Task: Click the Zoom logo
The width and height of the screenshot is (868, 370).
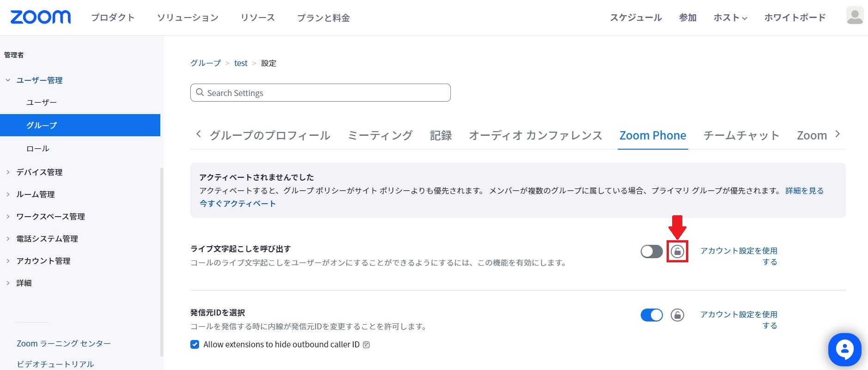Action: click(41, 17)
